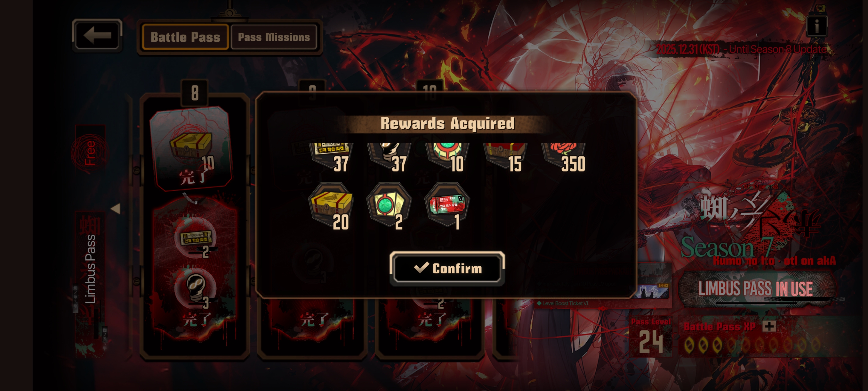
Task: Open the Pass Missions tab
Action: pyautogui.click(x=274, y=37)
